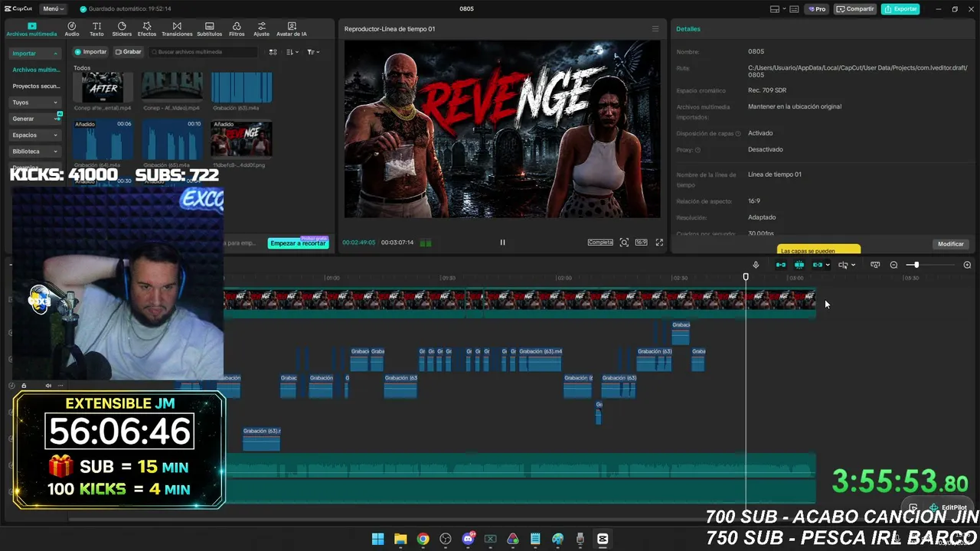Toggle timeline auto snapping
This screenshot has height=551, width=980.
pyautogui.click(x=799, y=265)
